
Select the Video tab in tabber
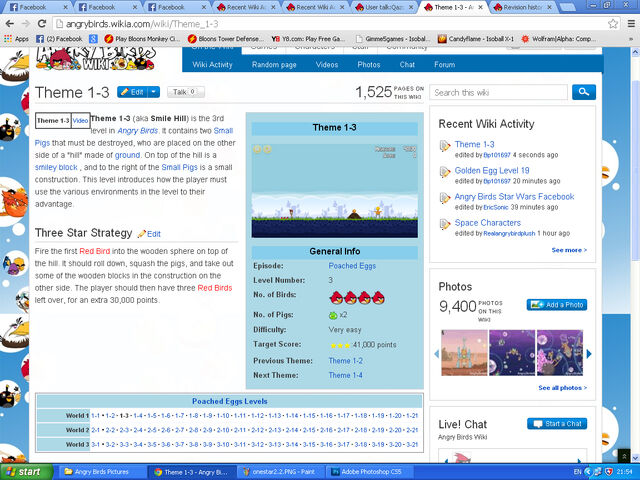coord(80,121)
